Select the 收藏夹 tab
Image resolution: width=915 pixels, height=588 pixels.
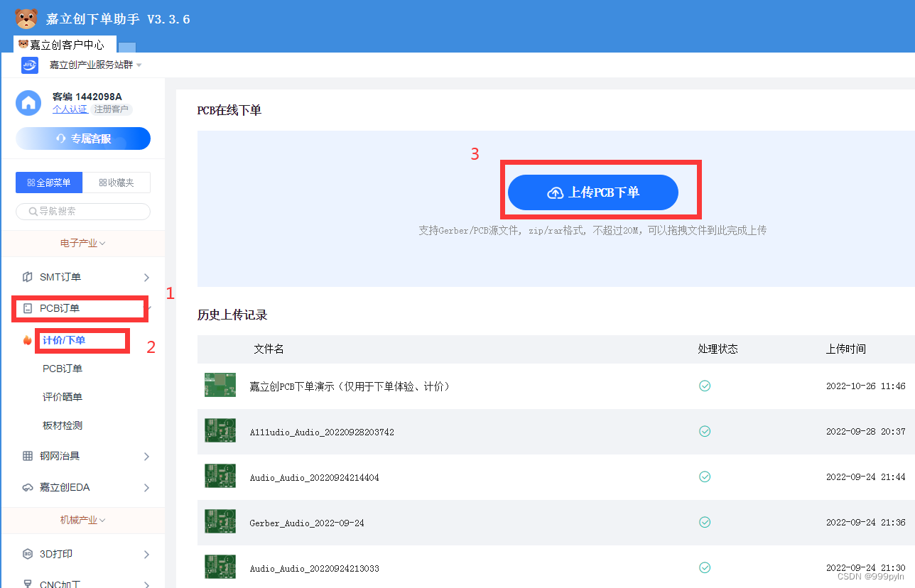(117, 183)
